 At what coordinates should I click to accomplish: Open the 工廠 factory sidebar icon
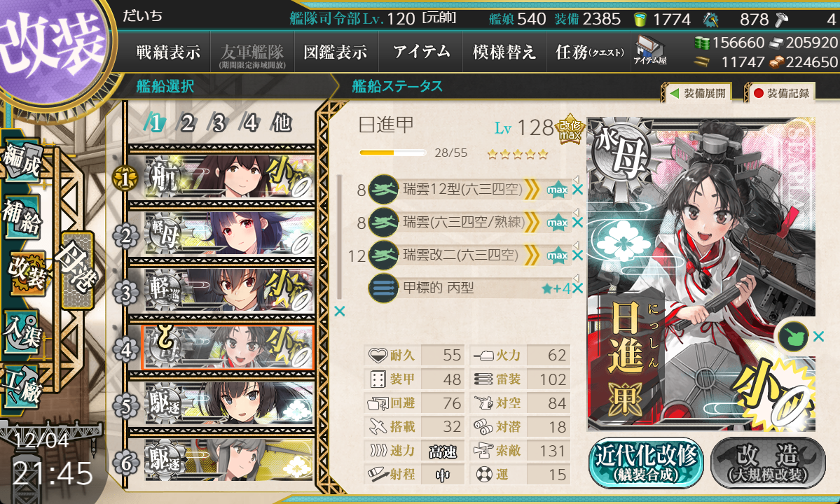(x=22, y=388)
